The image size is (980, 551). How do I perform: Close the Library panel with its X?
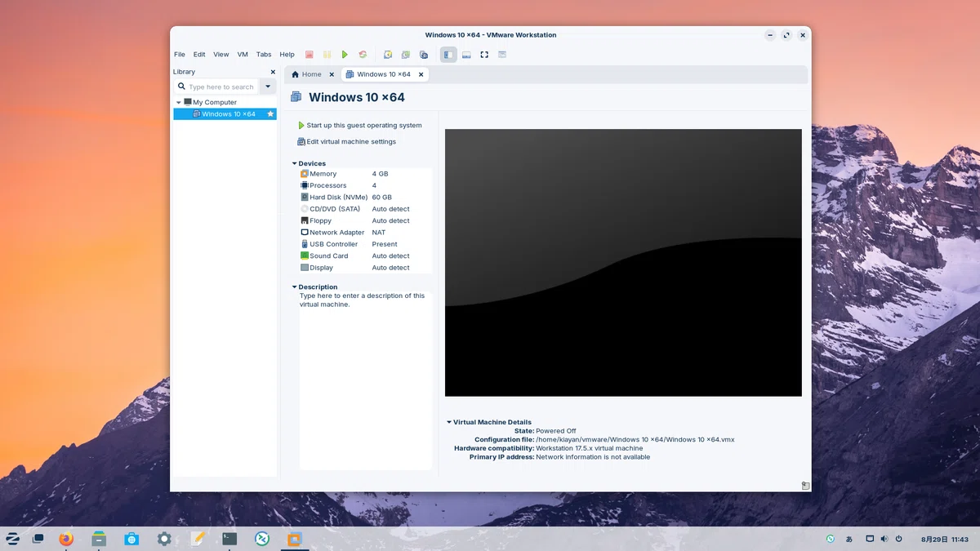[273, 72]
